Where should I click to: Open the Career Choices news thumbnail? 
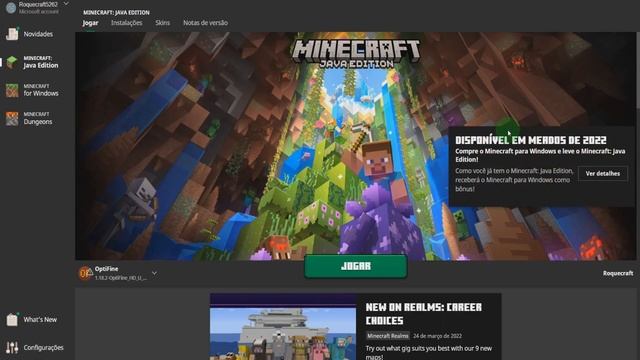coord(283,327)
